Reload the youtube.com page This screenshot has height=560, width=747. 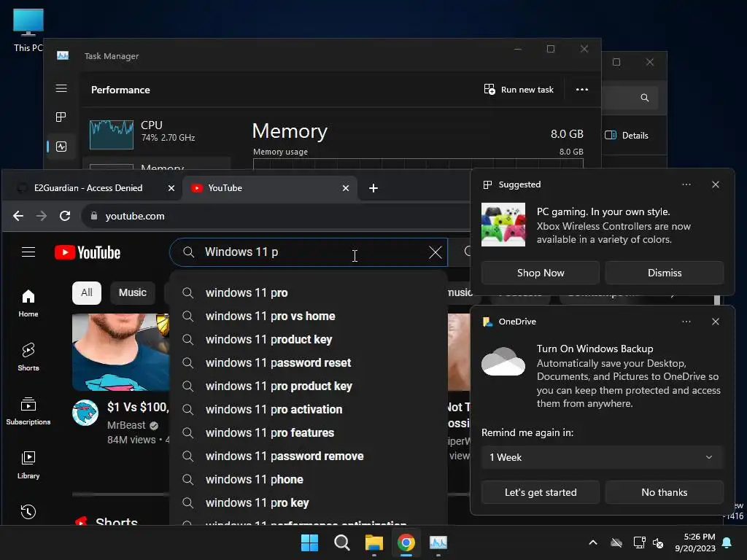point(65,216)
